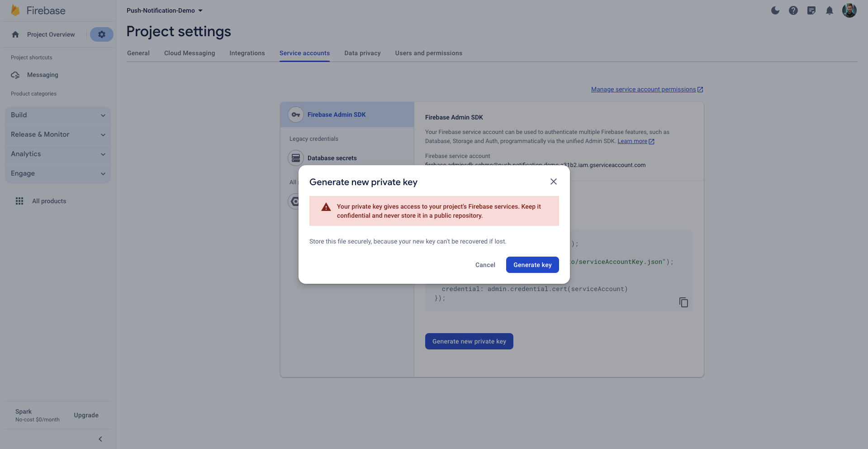Screen dimensions: 868x449
Task: Open the Users and permissions tab
Action: 429,53
